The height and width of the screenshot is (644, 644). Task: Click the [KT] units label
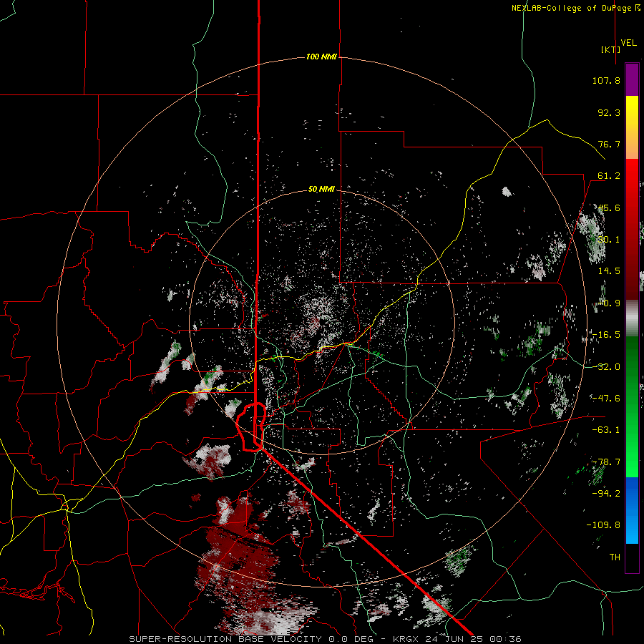coord(611,49)
